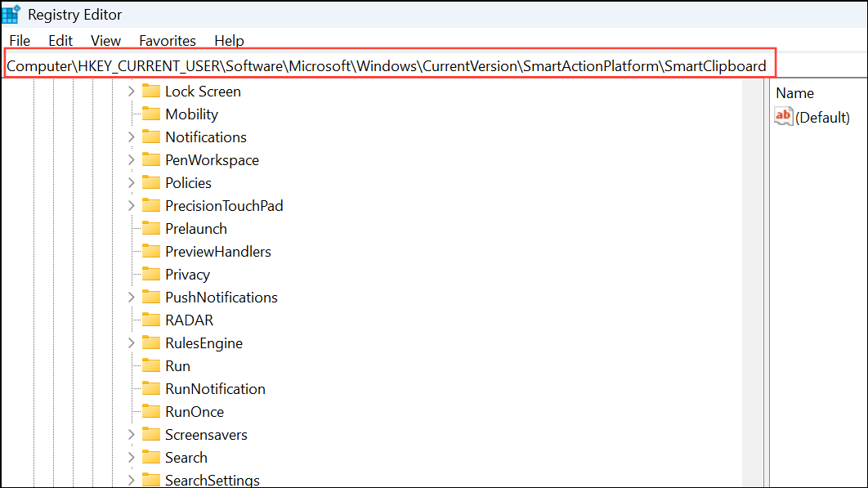Click the Run folder icon

[x=151, y=365]
